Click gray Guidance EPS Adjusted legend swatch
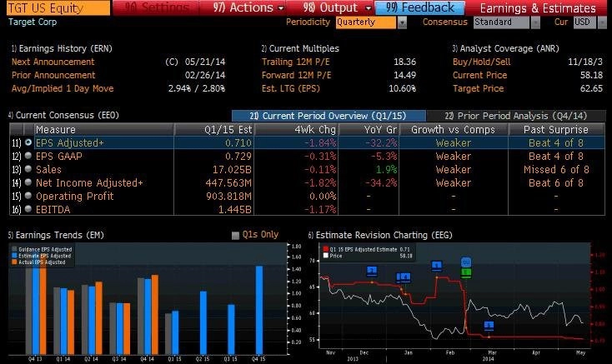The height and width of the screenshot is (364, 612). pyautogui.click(x=14, y=249)
